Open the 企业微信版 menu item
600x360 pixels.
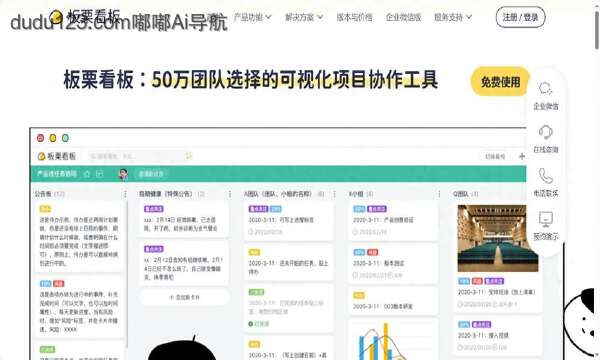[403, 17]
